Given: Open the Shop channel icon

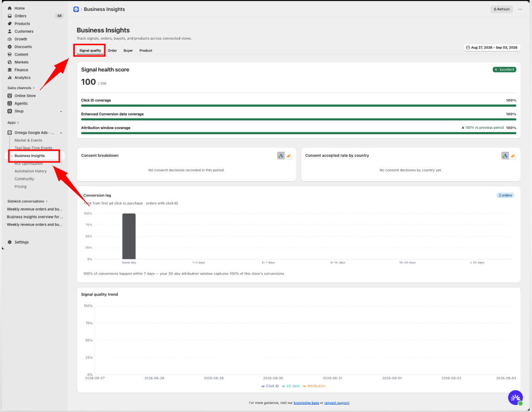Looking at the screenshot, I should [x=9, y=111].
